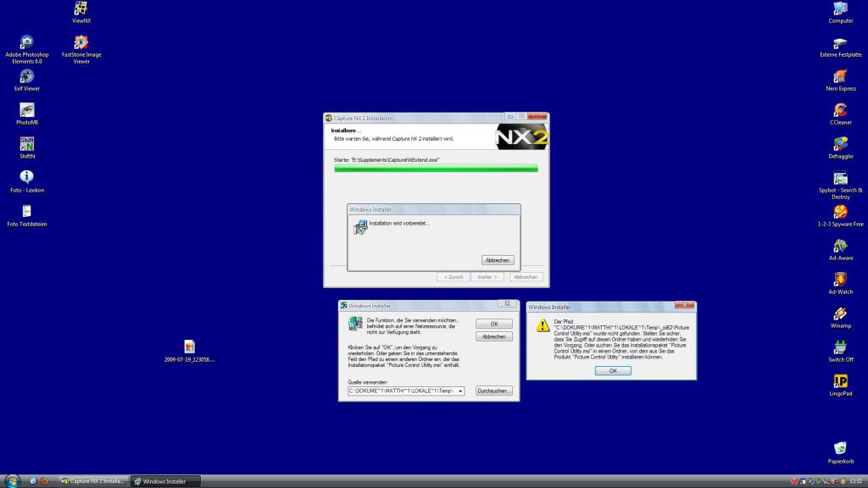Viewport: 868px width, 488px height.
Task: Click the clock in the system tray
Action: click(856, 481)
